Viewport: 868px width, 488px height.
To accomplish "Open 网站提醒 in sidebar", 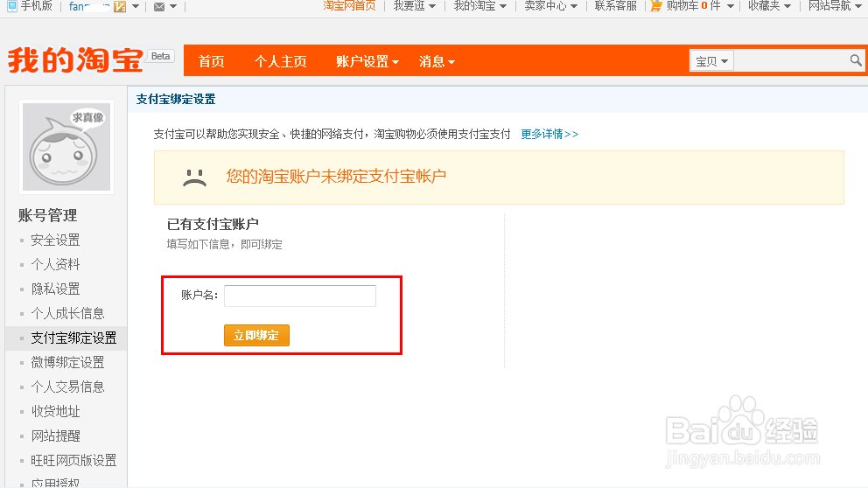I will point(55,436).
